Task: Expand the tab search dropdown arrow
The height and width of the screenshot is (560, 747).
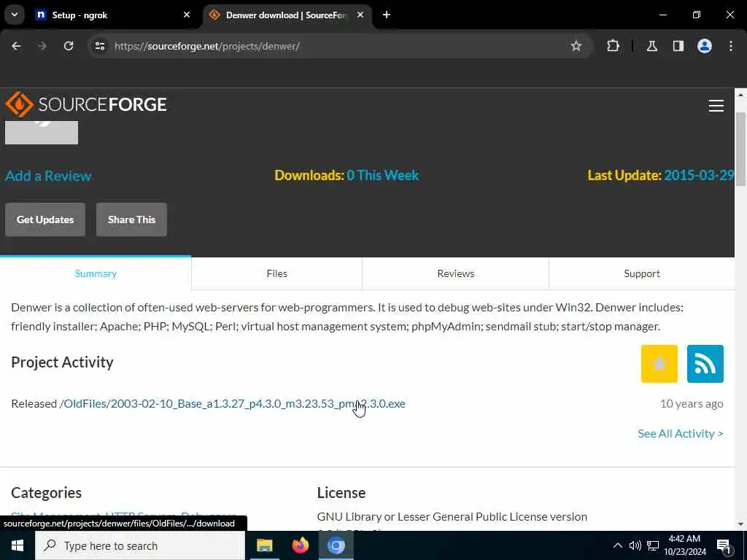Action: tap(15, 15)
